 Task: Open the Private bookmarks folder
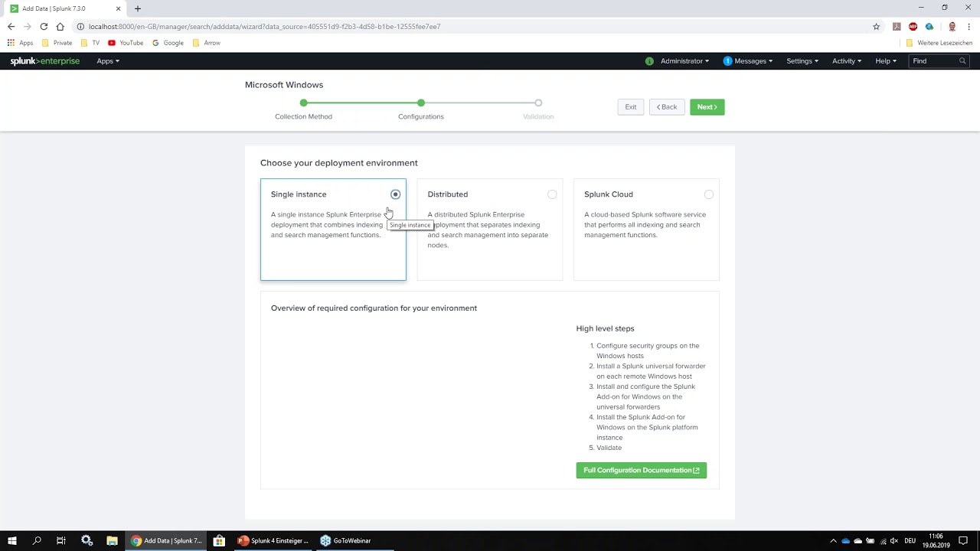(x=57, y=43)
